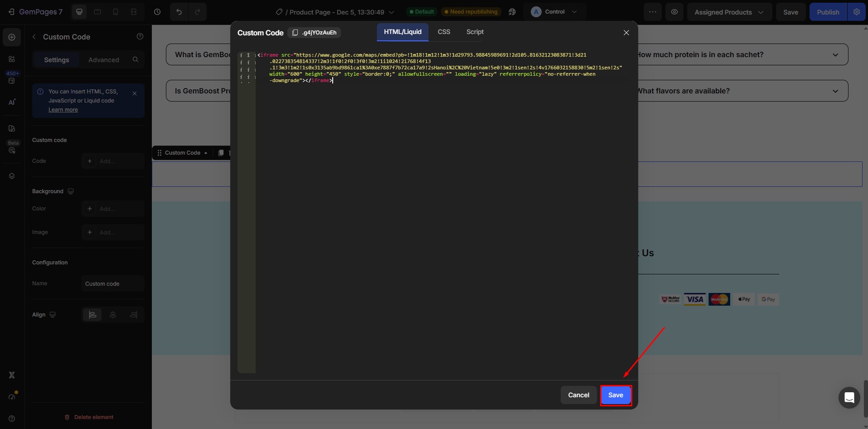Viewport: 868px width, 429px height.
Task: Expand 'What flavors are available?' question
Action: [x=835, y=91]
